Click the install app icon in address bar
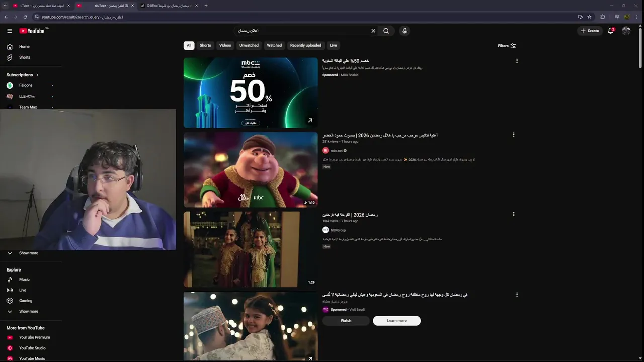The width and height of the screenshot is (644, 362). (x=580, y=17)
